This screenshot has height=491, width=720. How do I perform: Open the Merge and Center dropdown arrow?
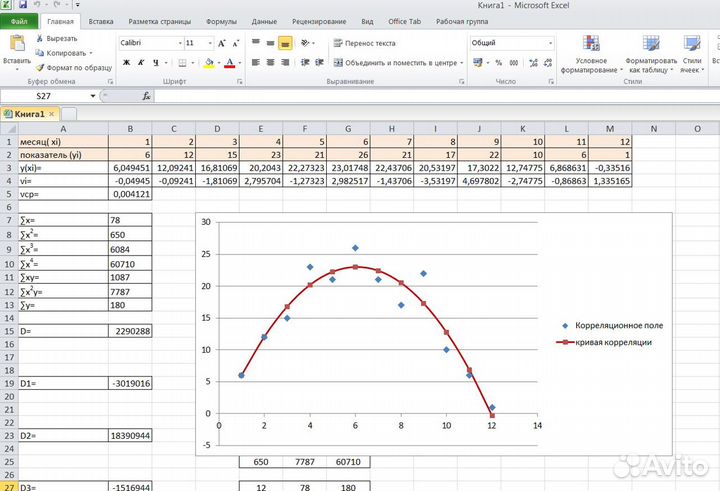click(461, 63)
